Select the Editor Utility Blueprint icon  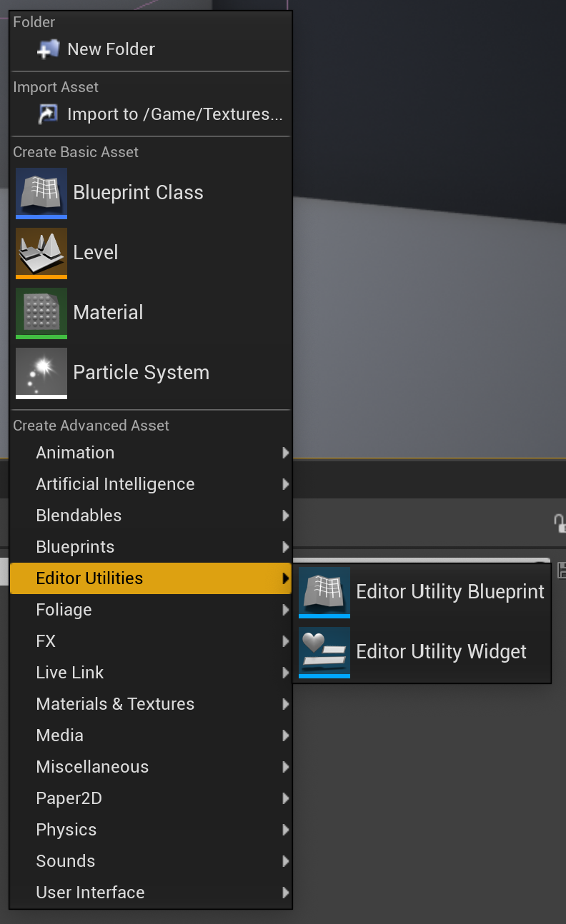click(x=324, y=591)
